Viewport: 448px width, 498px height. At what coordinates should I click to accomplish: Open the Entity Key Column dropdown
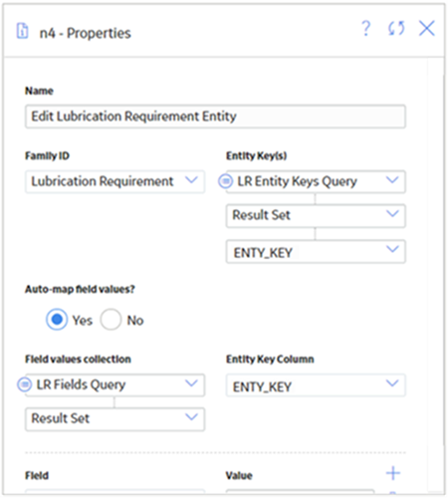(316, 385)
